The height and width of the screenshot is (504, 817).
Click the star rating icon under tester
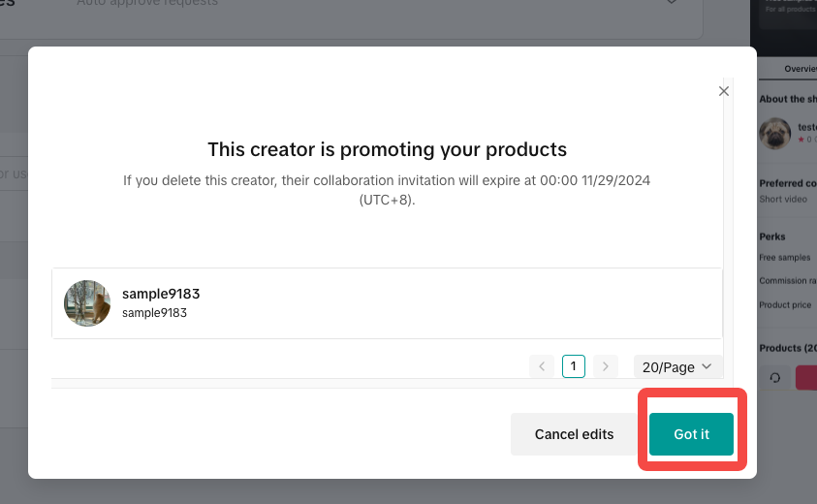[x=801, y=140]
